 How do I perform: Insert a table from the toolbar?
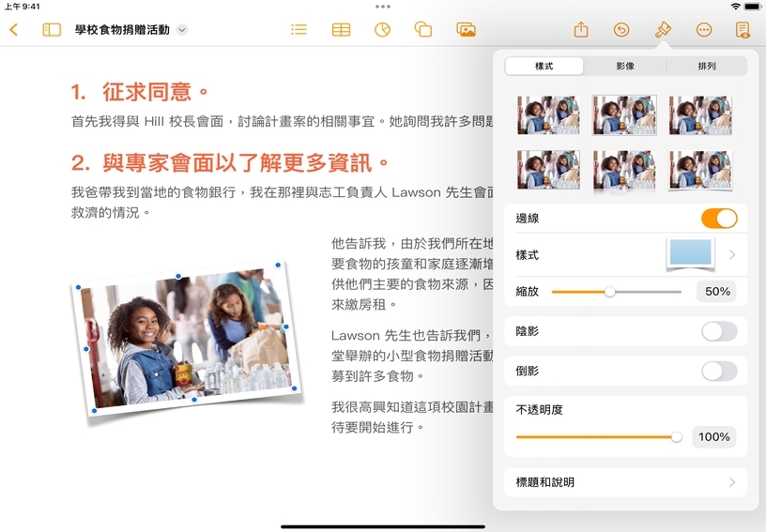(x=341, y=30)
